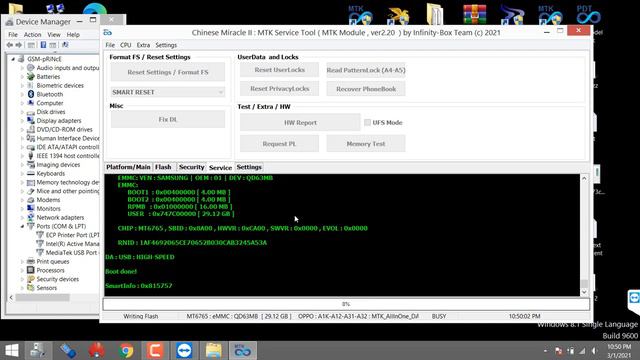Screen dimensions: 640x360
Task: Expand Disk drives tree node
Action: pos(22,112)
